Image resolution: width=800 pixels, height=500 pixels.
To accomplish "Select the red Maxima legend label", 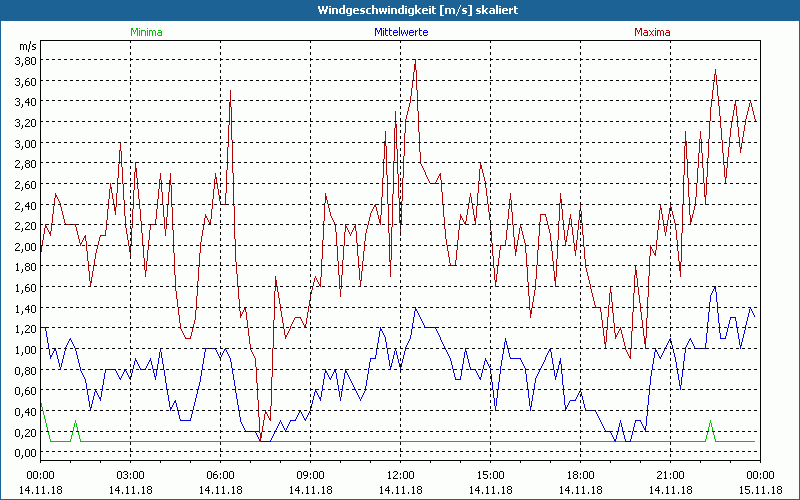I will pyautogui.click(x=653, y=32).
